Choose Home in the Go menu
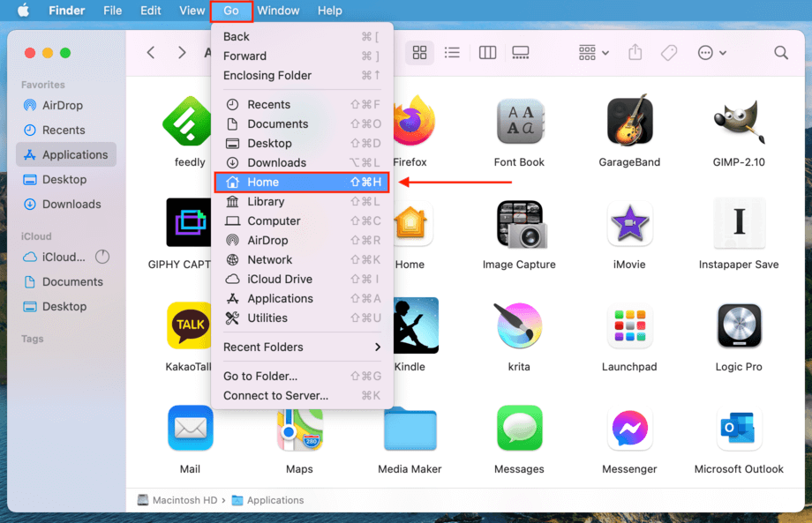Screen dimensions: 812x523 coord(302,182)
